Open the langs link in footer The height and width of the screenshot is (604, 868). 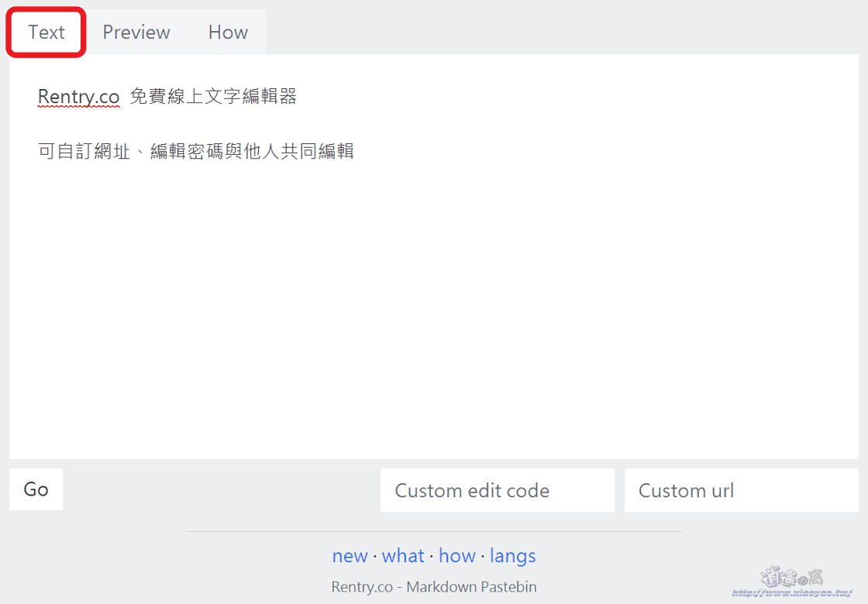tap(512, 557)
